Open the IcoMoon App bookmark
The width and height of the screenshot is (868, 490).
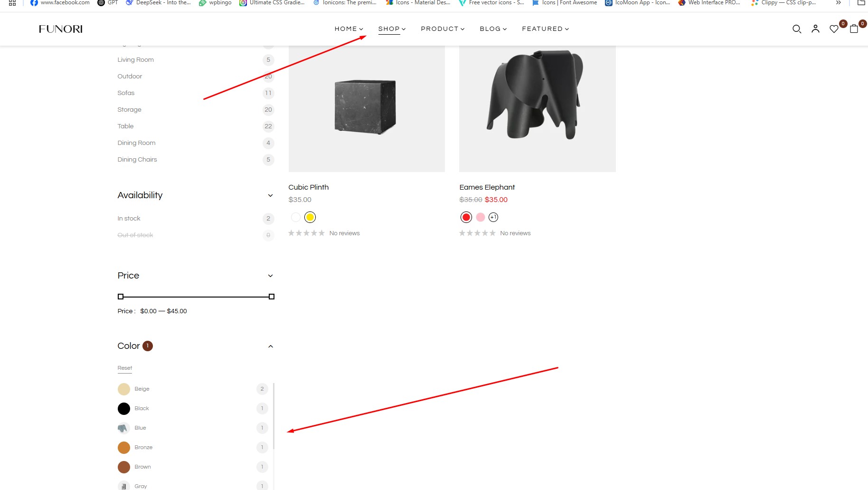tap(638, 3)
